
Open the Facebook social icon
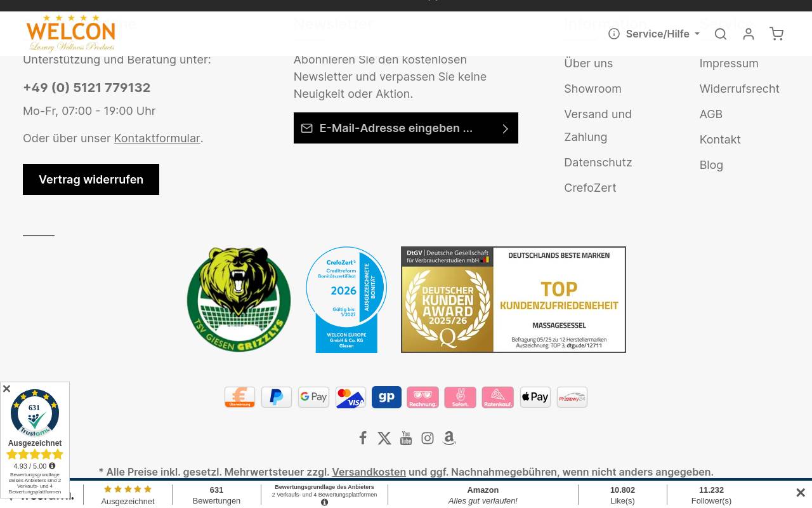[x=363, y=438]
